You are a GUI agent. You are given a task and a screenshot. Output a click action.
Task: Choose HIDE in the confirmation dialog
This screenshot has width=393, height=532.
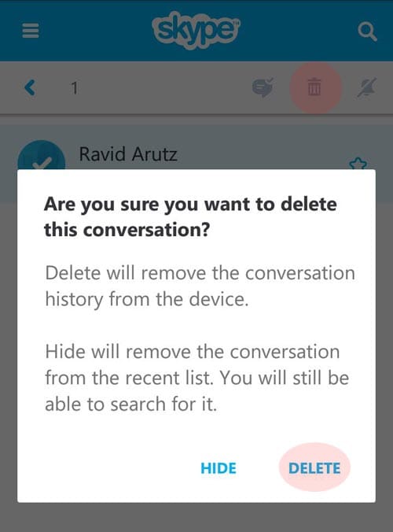coord(219,468)
